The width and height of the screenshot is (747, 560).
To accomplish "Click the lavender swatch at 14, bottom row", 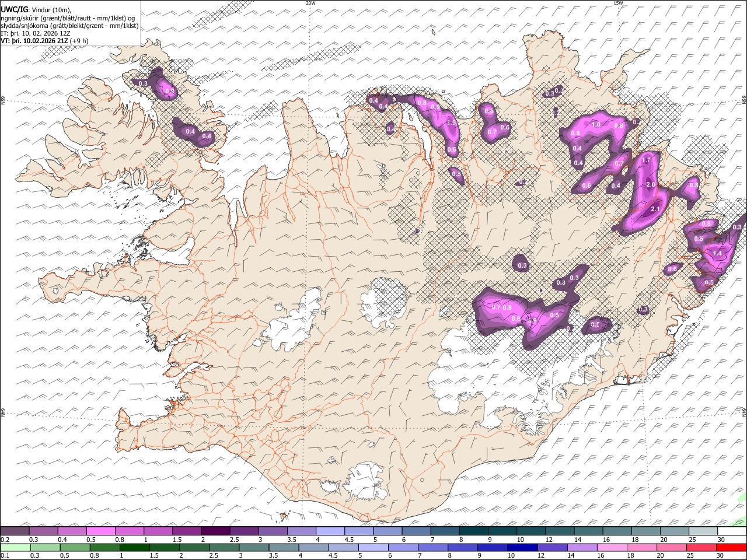I will click(582, 547).
